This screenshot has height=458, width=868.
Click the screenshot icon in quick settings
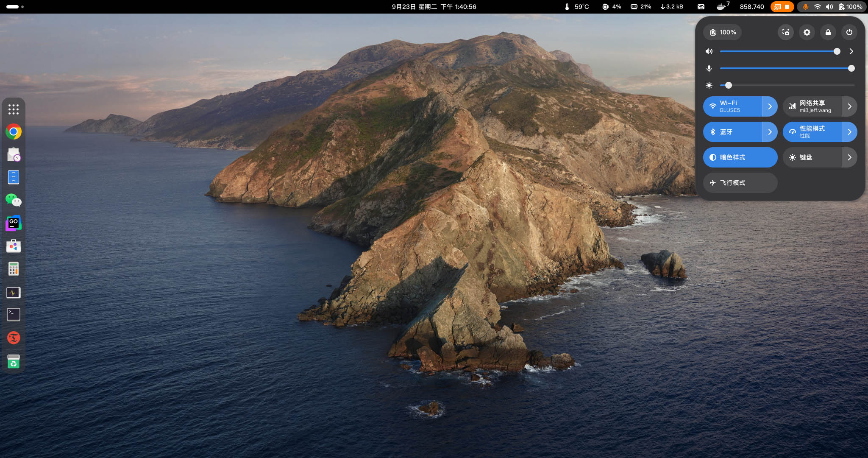click(x=786, y=32)
